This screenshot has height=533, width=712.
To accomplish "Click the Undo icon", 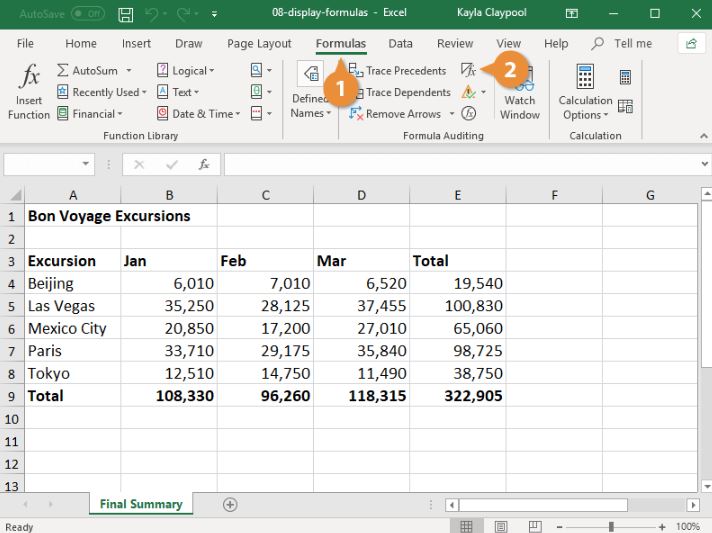I will coord(152,15).
